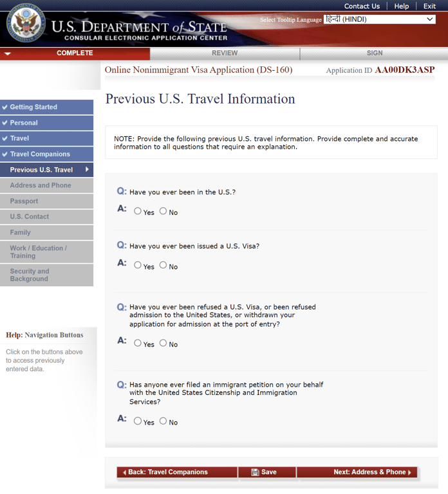Select Yes for ever been in the U.S.
This screenshot has height=494, width=448.
pyautogui.click(x=138, y=211)
